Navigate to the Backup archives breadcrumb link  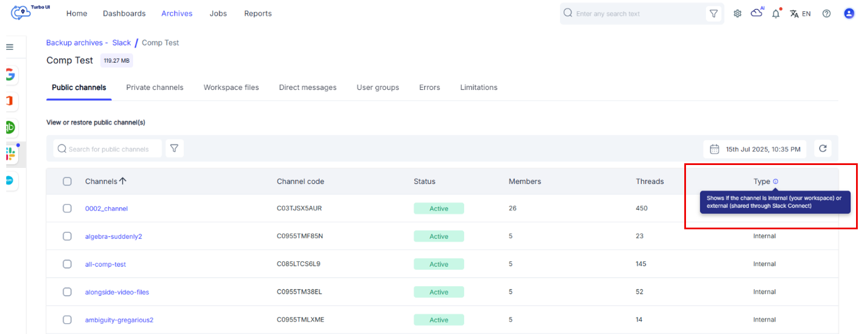pyautogui.click(x=75, y=42)
